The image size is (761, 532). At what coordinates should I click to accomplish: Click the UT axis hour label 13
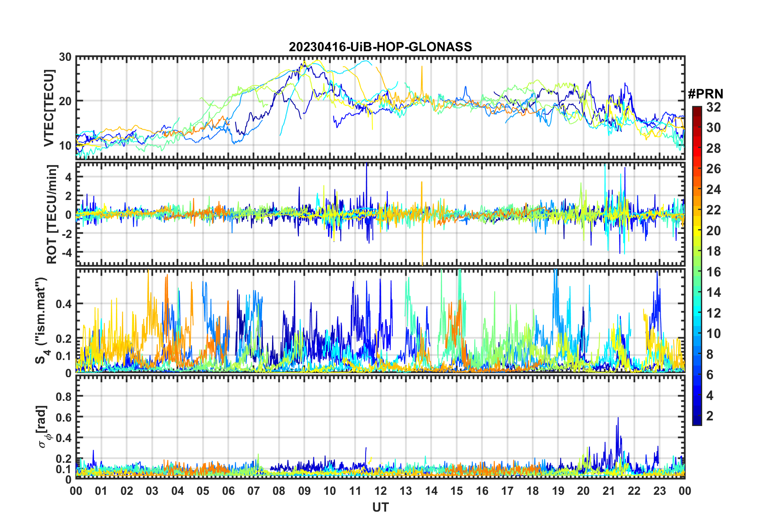(x=406, y=491)
